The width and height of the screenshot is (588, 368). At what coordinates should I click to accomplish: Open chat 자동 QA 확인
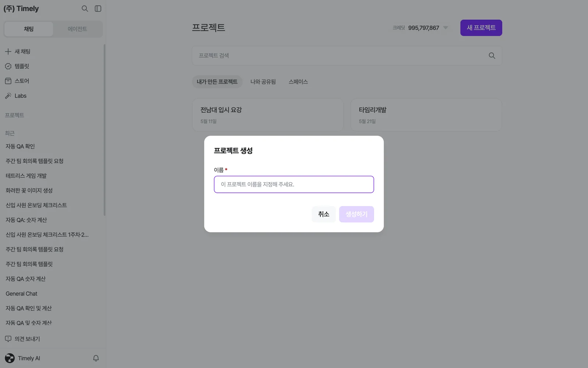coord(20,146)
